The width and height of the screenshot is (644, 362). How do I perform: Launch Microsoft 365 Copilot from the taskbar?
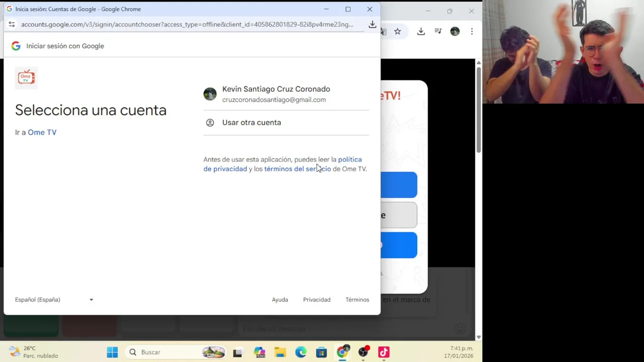[259, 352]
